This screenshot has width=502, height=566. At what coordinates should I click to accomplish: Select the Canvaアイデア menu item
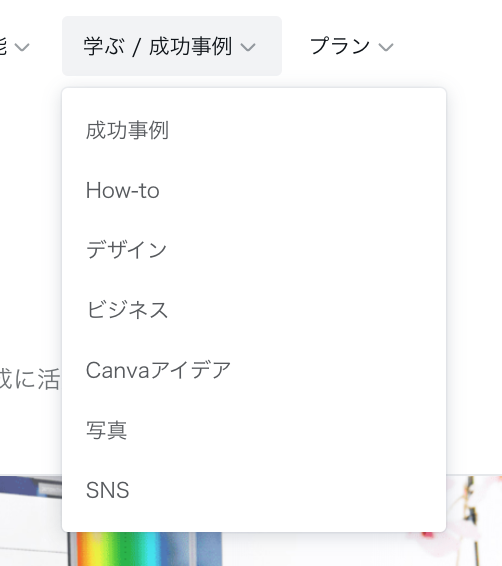[158, 370]
